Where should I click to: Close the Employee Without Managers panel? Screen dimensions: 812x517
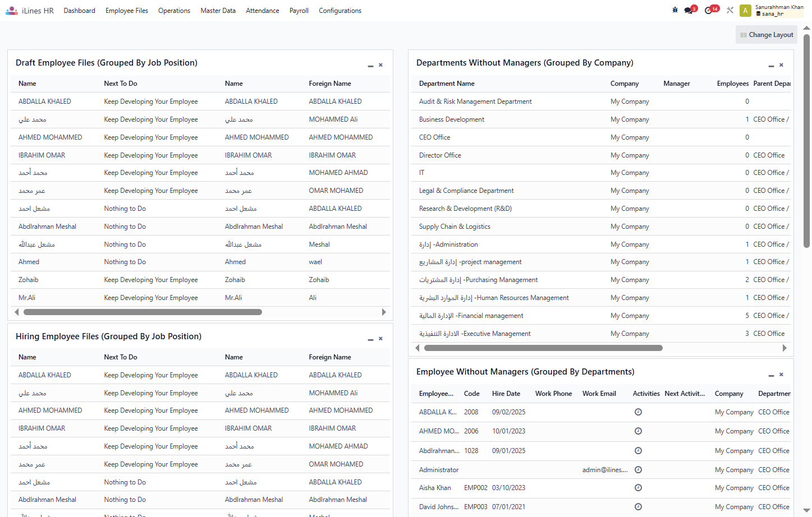(x=781, y=374)
